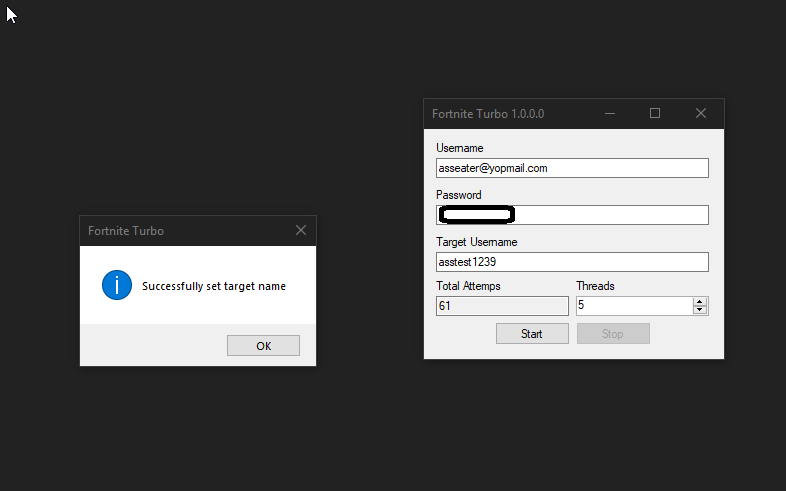
Task: Click the Total Attemps field showing 61
Action: (x=502, y=306)
